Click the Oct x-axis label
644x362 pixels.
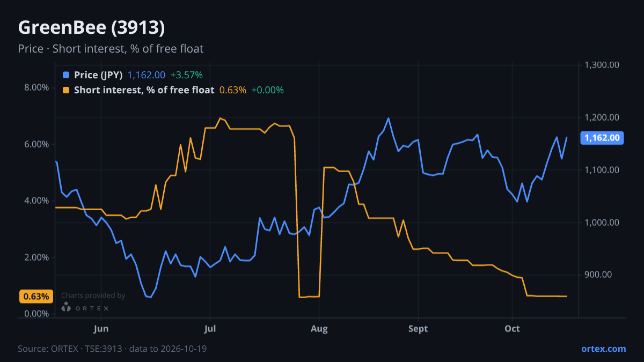(x=513, y=329)
